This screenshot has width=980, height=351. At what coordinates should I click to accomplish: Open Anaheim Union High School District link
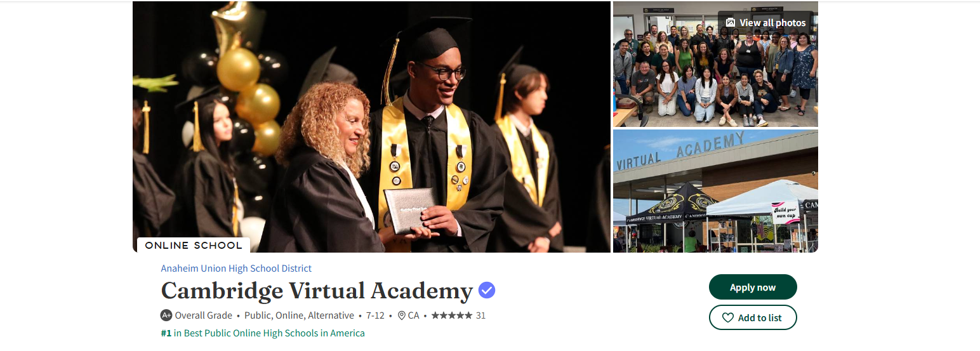point(236,268)
